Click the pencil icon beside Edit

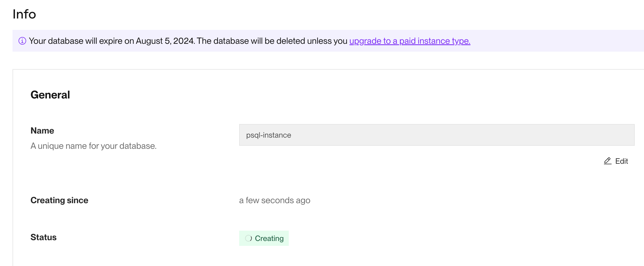pos(607,161)
